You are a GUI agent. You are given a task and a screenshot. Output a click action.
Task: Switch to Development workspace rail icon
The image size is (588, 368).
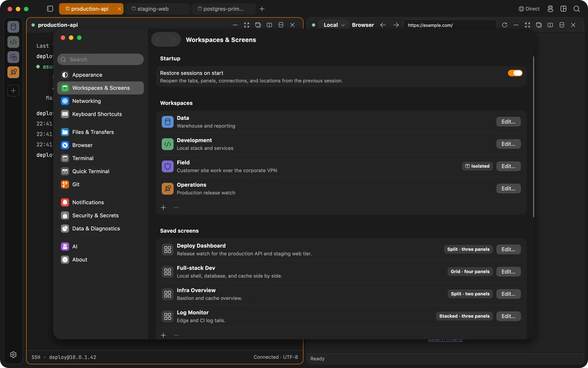[x=13, y=42]
